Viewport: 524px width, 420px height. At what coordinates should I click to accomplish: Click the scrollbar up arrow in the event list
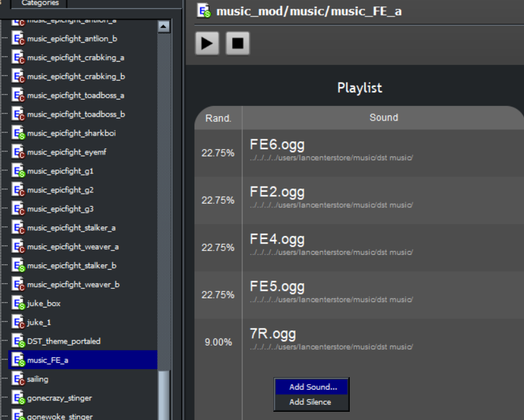pos(164,25)
